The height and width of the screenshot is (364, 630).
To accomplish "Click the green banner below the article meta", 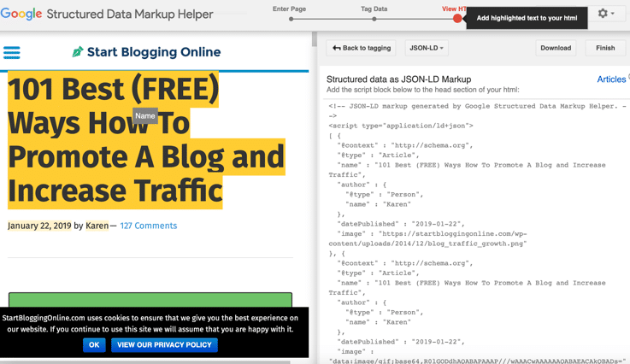I will 150,300.
